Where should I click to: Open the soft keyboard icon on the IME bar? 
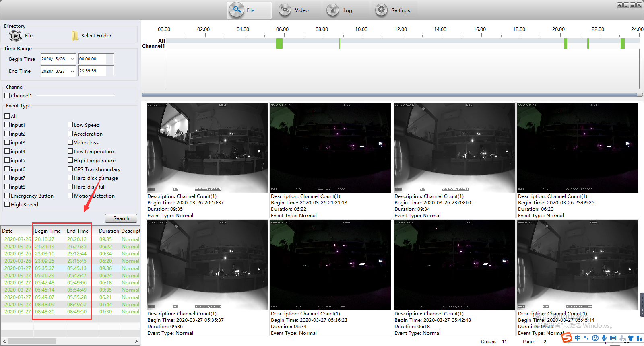[613, 338]
